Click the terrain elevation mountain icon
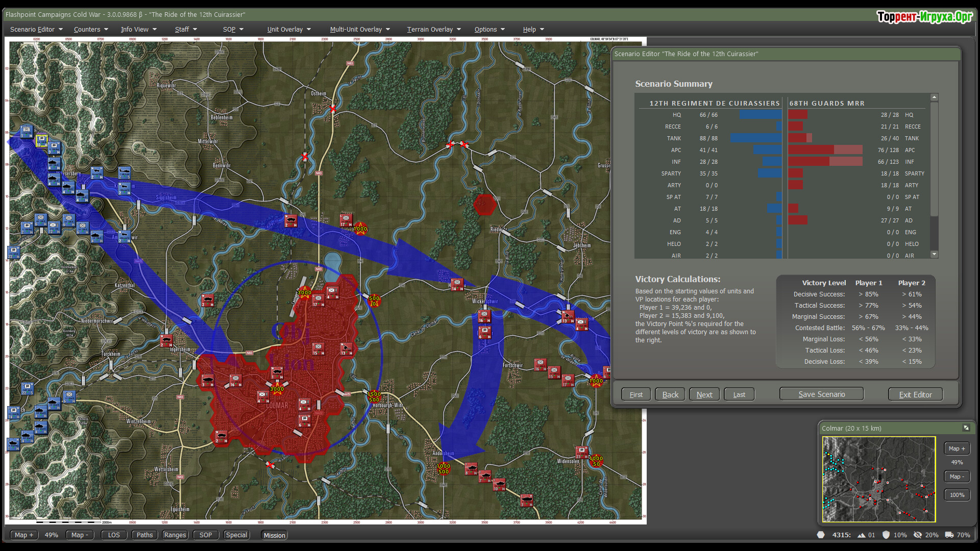980x551 pixels. (x=862, y=535)
